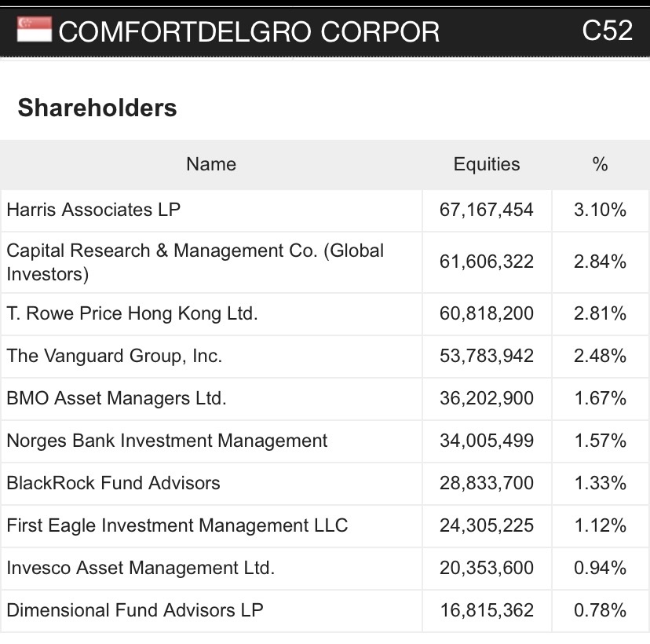This screenshot has height=644, width=650.
Task: Open Norges Bank Investment Management
Action: point(166,441)
